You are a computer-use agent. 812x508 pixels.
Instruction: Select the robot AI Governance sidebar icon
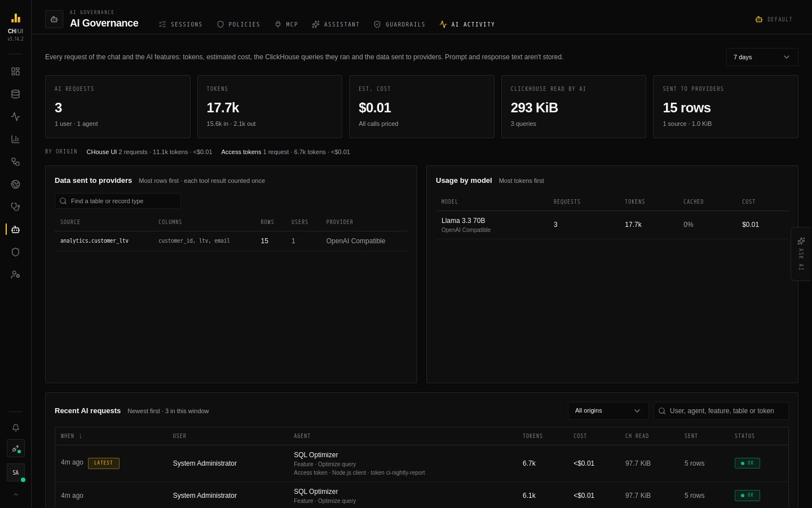(15, 230)
